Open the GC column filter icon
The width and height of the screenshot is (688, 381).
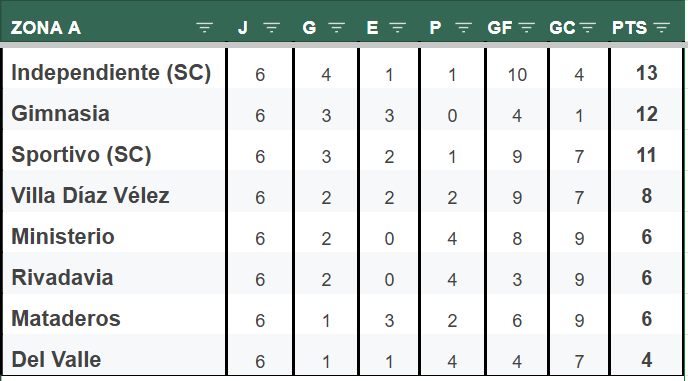587,28
